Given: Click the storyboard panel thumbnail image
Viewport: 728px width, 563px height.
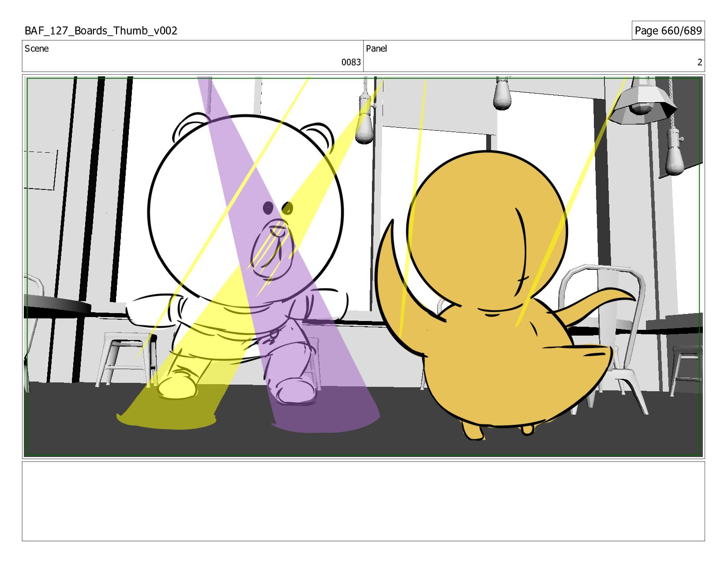Looking at the screenshot, I should tap(363, 267).
